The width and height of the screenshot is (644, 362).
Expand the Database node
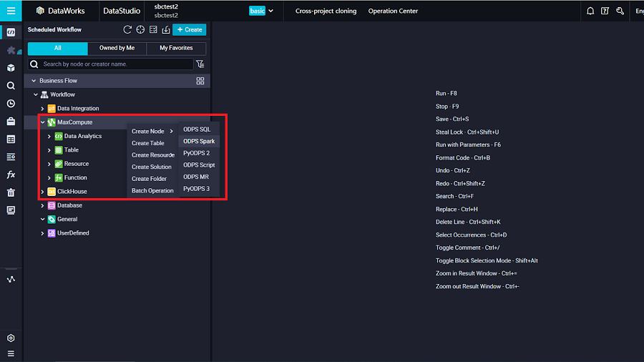pos(42,205)
